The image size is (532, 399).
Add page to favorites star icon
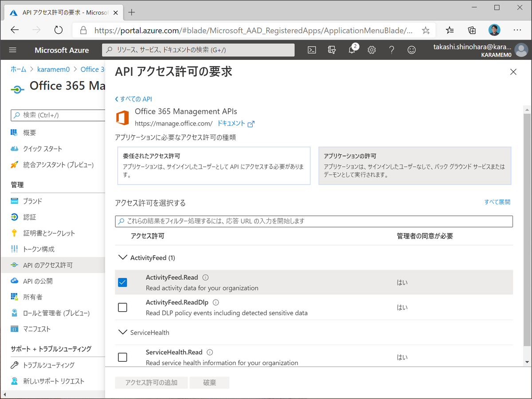[426, 30]
